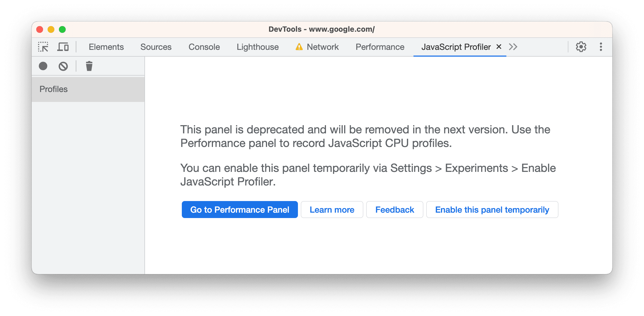Click the element inspector cursor icon
Image resolution: width=644 pixels, height=316 pixels.
pyautogui.click(x=42, y=46)
